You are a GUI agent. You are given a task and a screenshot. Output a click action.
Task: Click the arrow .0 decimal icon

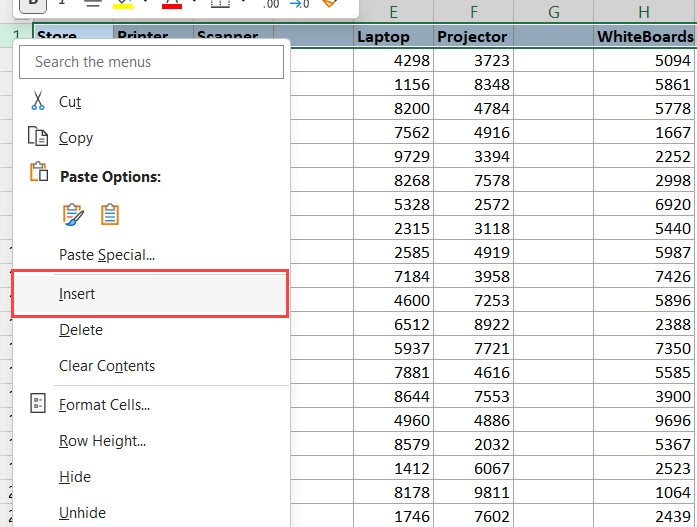(299, 4)
